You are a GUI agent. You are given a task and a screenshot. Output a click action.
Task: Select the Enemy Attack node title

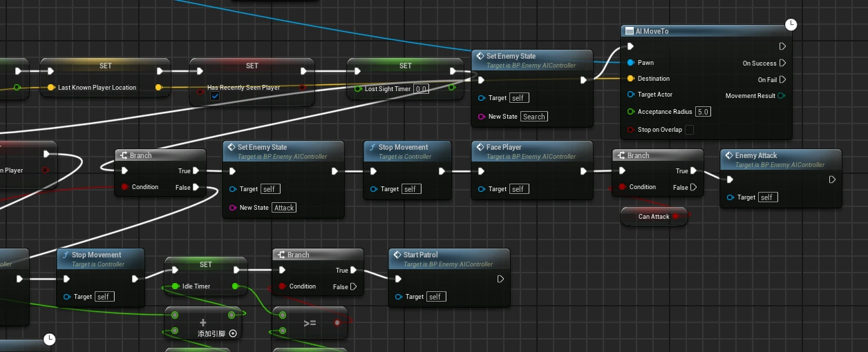(756, 155)
